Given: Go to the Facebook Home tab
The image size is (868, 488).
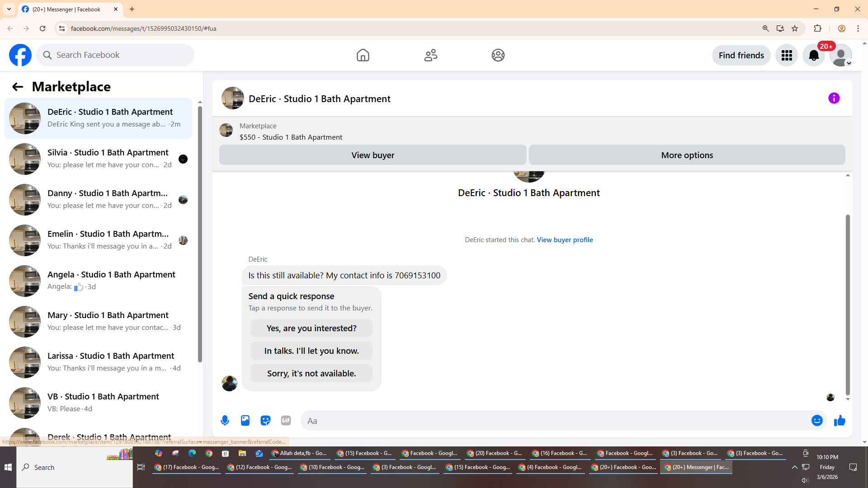Looking at the screenshot, I should coord(363,56).
